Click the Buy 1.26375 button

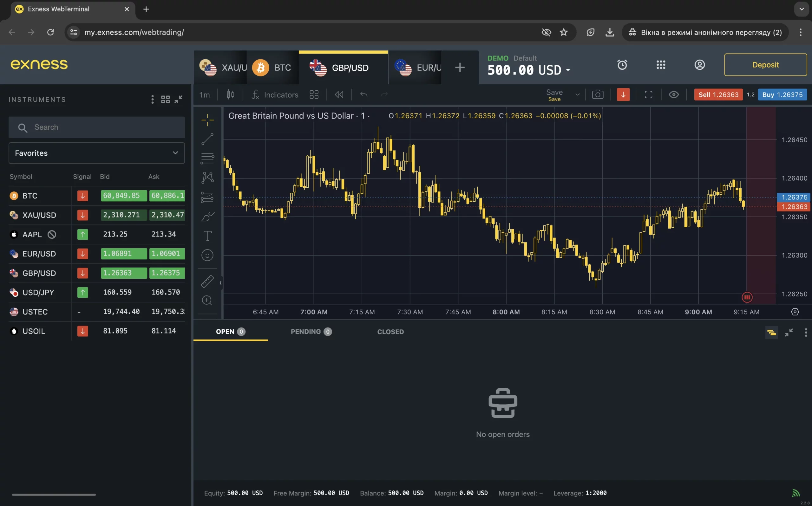tap(782, 94)
